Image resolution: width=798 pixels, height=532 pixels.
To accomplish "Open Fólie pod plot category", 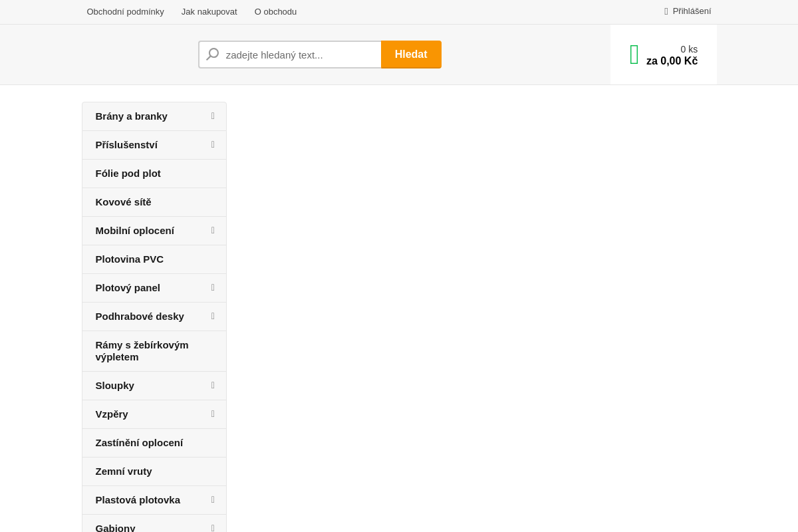I will pyautogui.click(x=128, y=174).
